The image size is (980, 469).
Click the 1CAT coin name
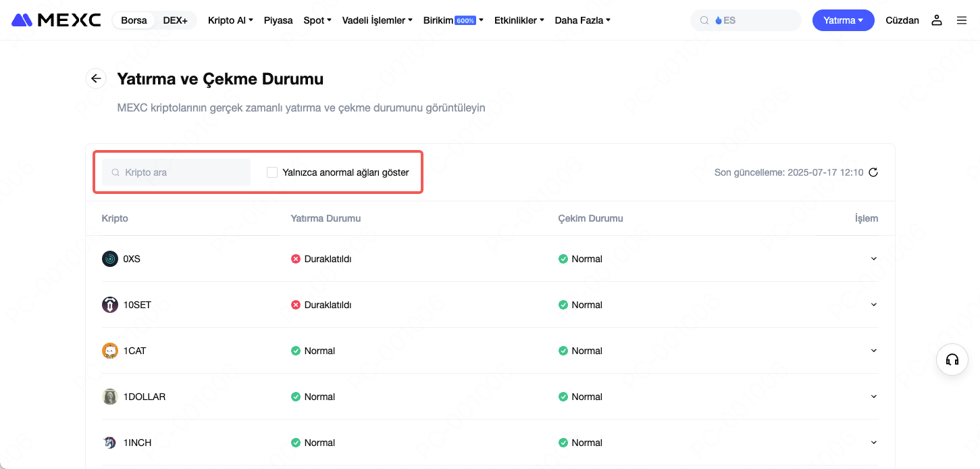134,351
